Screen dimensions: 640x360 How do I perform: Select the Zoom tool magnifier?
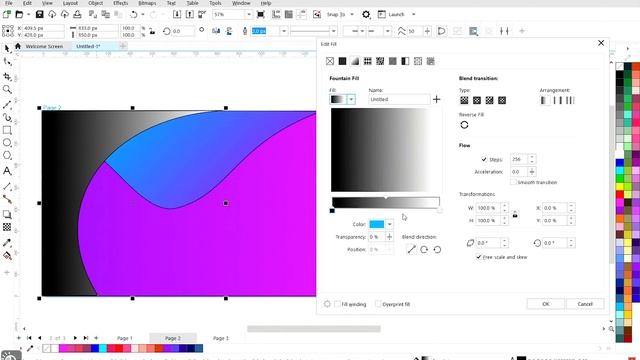click(x=7, y=89)
